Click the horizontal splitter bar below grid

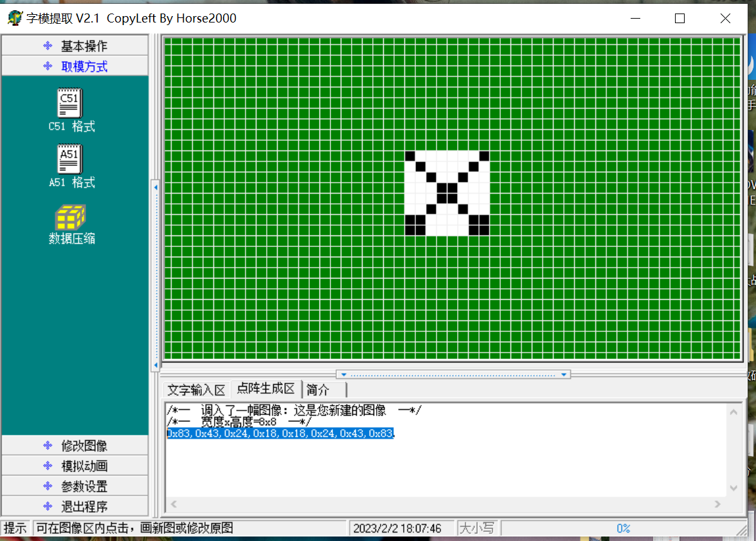click(453, 374)
